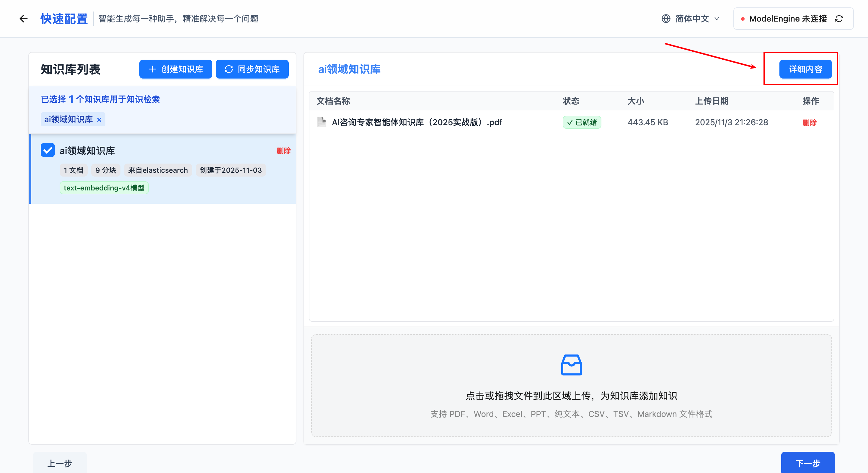Go back with 上一步 button
This screenshot has width=868, height=473.
coord(60,463)
